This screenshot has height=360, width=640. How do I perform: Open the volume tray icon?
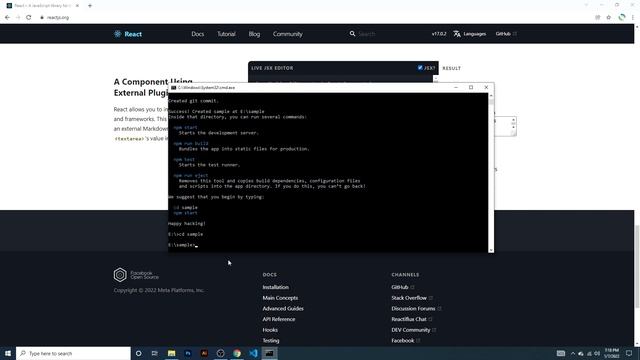coord(597,353)
